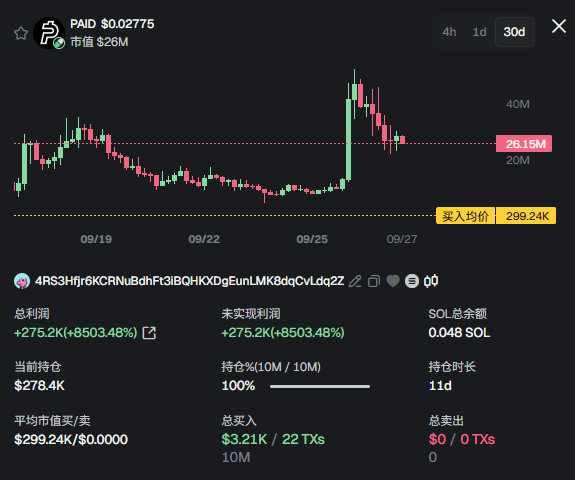Click the 0 TXs sell count

477,439
